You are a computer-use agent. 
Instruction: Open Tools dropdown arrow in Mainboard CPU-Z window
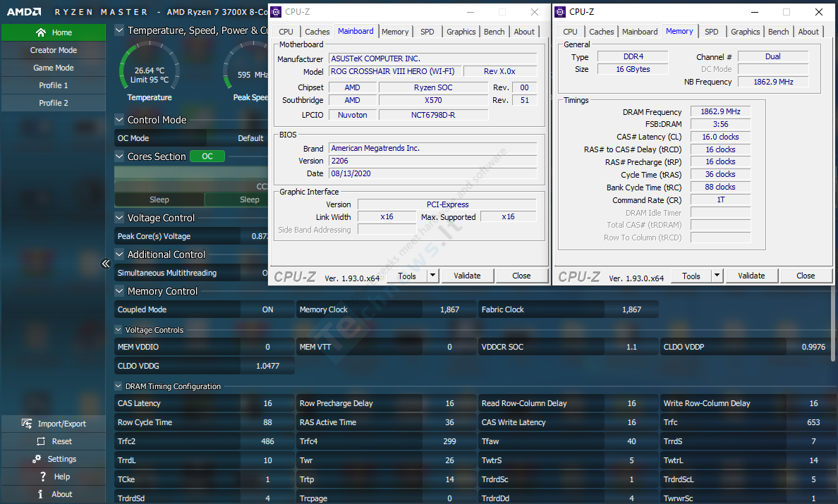[x=433, y=276]
